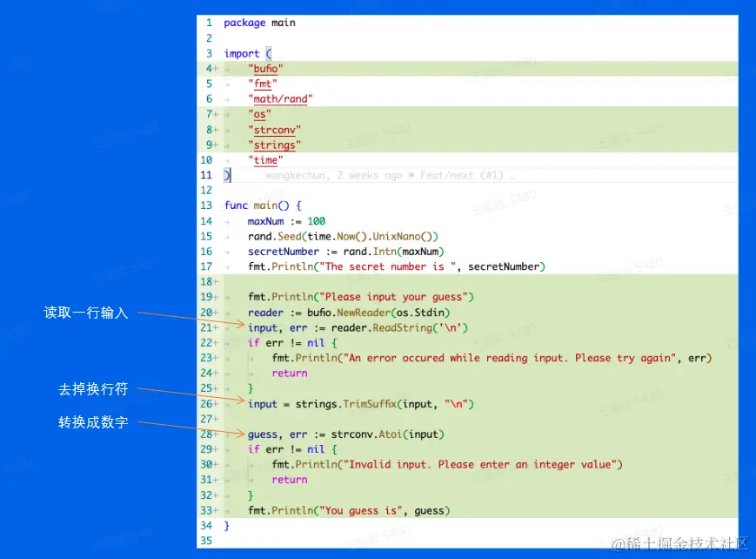Click gutter line number 11

click(x=206, y=175)
